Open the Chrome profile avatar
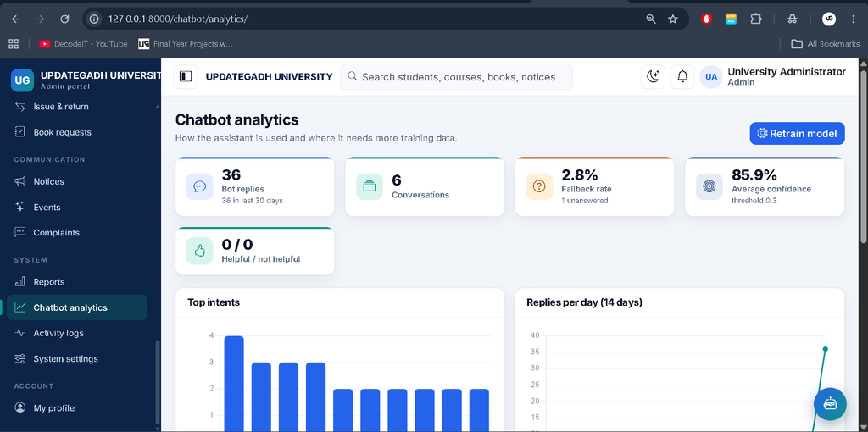This screenshot has height=432, width=868. [x=829, y=19]
